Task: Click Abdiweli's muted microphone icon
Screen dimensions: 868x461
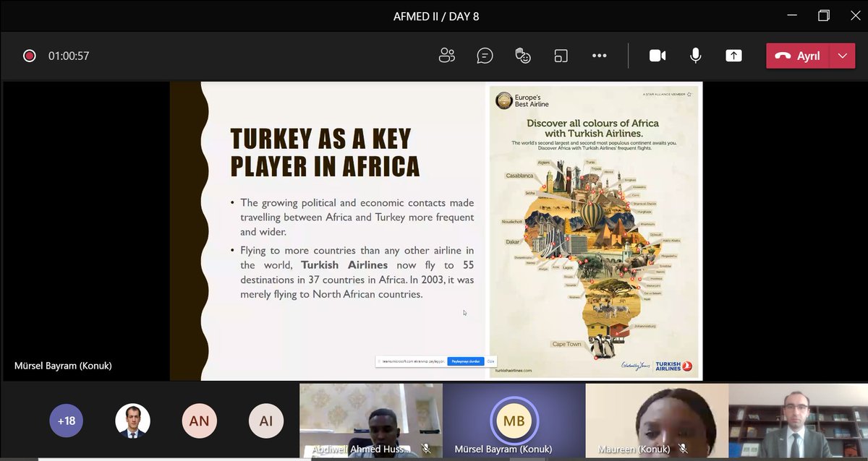Action: click(x=426, y=449)
